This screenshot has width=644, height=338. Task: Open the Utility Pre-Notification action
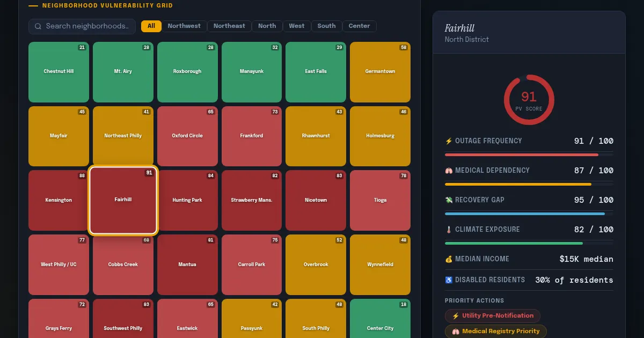(x=493, y=316)
